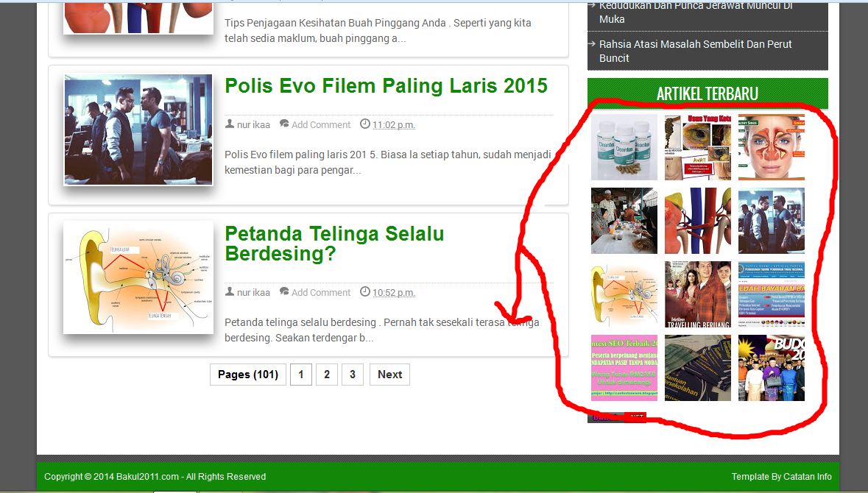Screen dimensions: 868x493
Task: Click the Copyright 2014 Bakul2011.com footer text
Action: (155, 476)
